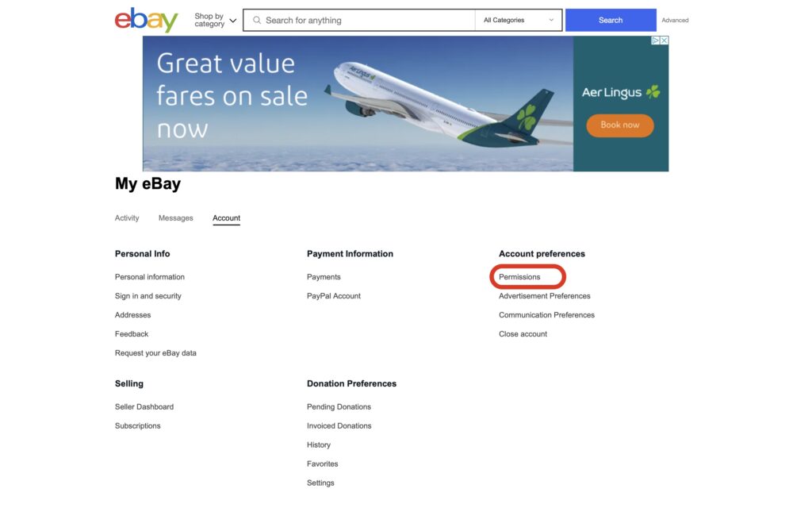
Task: Expand the category selector chevron
Action: [x=553, y=19]
